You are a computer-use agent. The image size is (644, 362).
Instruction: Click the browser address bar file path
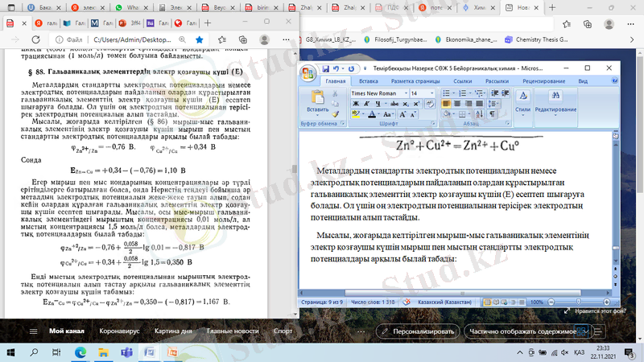(x=129, y=38)
